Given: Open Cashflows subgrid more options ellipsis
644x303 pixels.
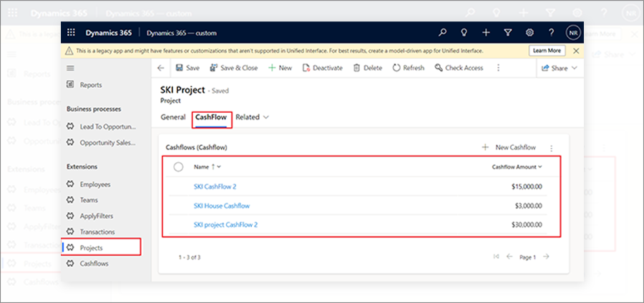Looking at the screenshot, I should [x=552, y=148].
